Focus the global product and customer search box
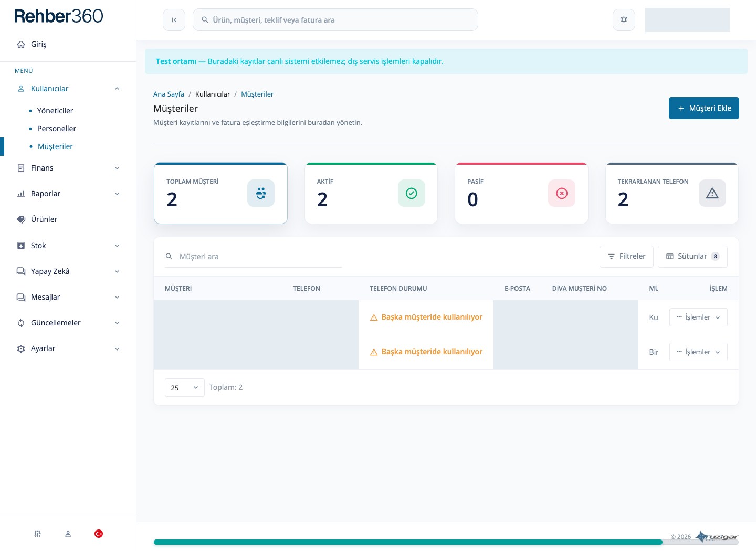 (x=335, y=20)
